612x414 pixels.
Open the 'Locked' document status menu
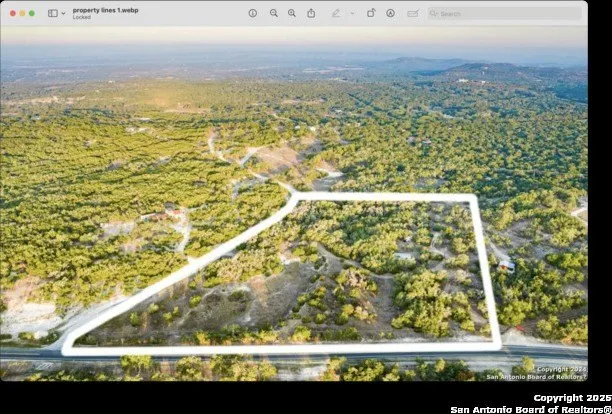point(81,17)
